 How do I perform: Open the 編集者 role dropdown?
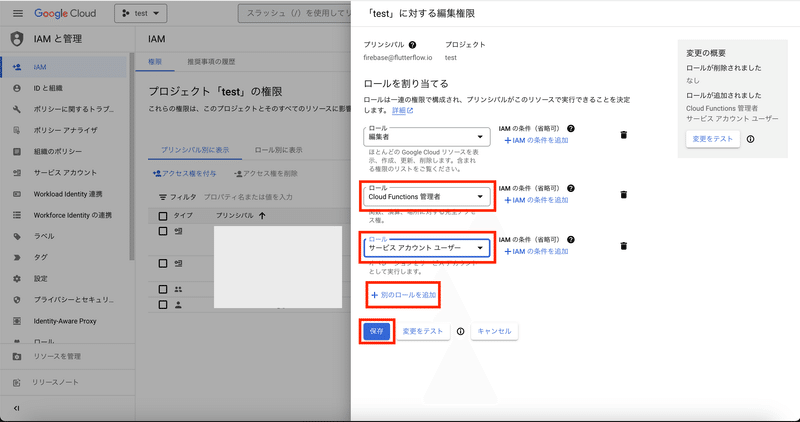click(427, 136)
